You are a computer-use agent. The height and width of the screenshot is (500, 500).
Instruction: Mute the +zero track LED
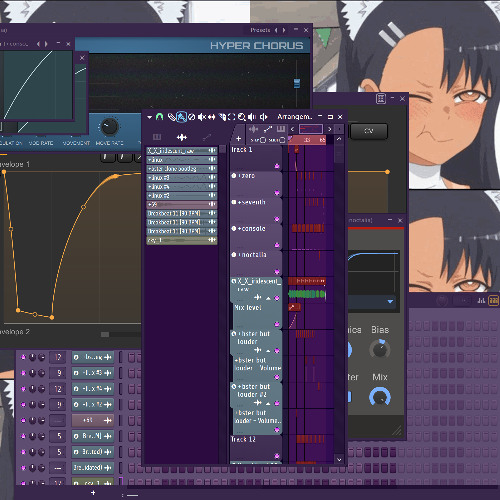point(277,193)
